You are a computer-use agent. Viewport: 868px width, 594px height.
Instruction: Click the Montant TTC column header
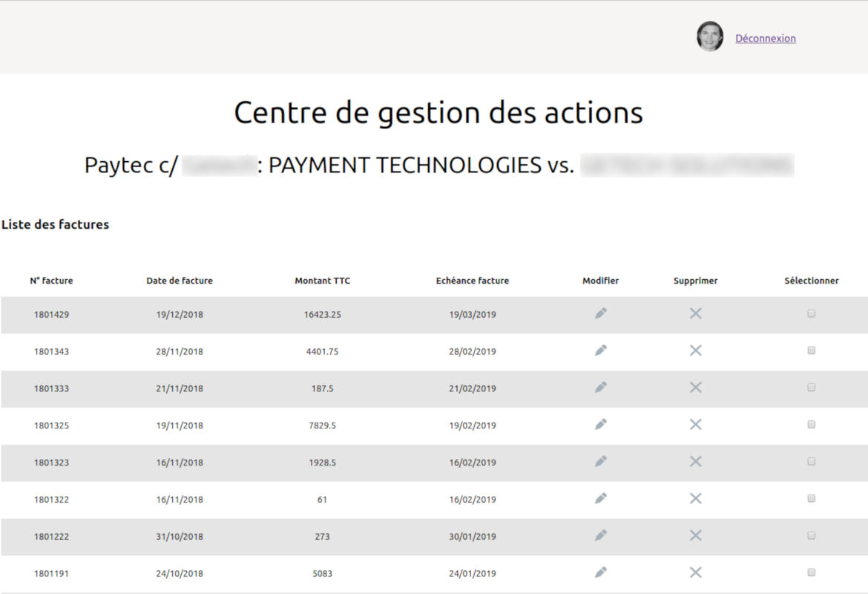[322, 281]
